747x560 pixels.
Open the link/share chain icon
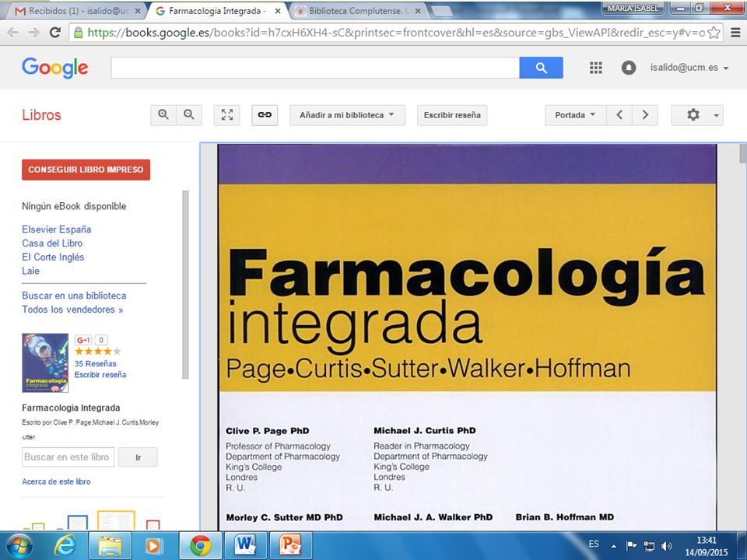tap(265, 115)
